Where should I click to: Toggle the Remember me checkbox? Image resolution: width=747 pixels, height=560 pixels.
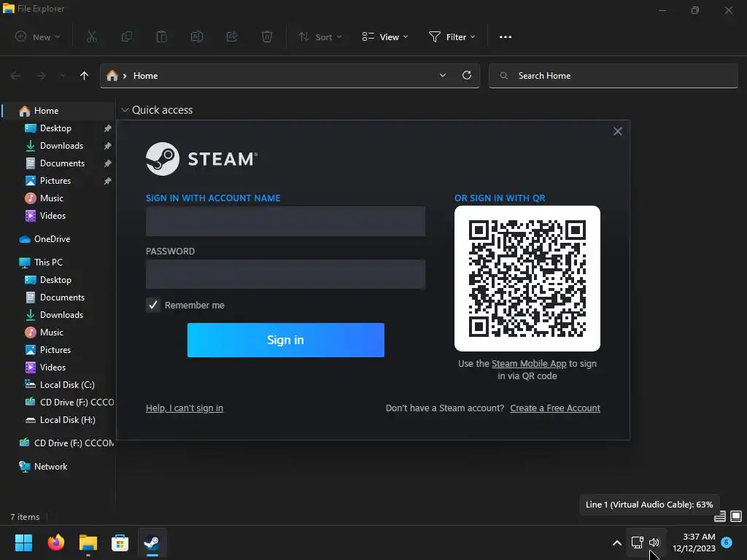(153, 305)
